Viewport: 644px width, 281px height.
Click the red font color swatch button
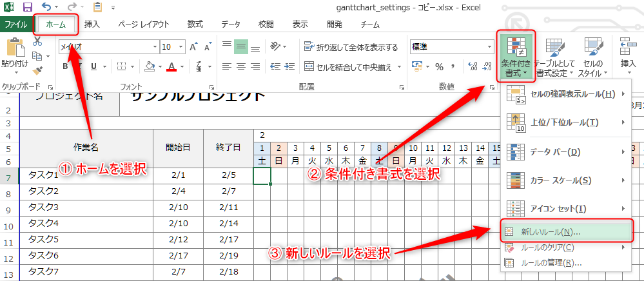(x=171, y=66)
